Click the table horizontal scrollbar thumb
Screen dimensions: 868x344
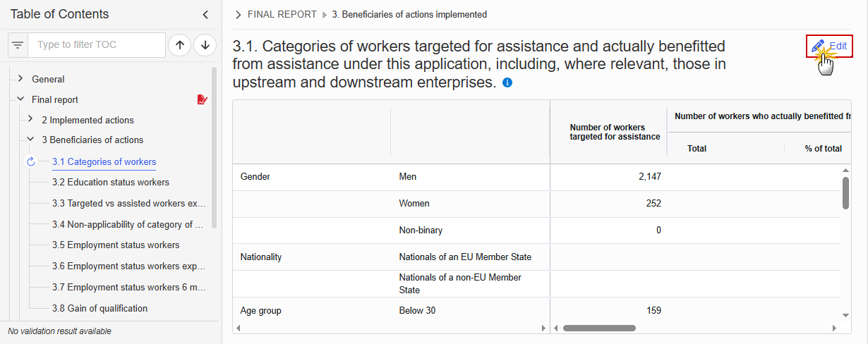pos(599,328)
